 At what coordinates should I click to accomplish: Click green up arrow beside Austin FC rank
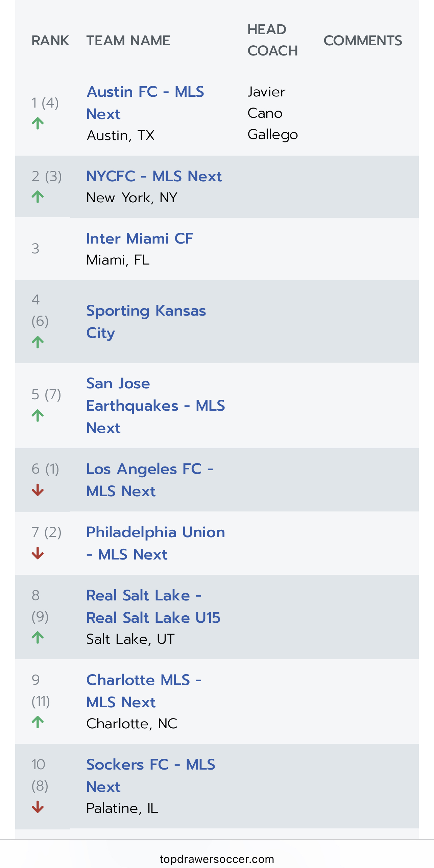click(x=38, y=123)
